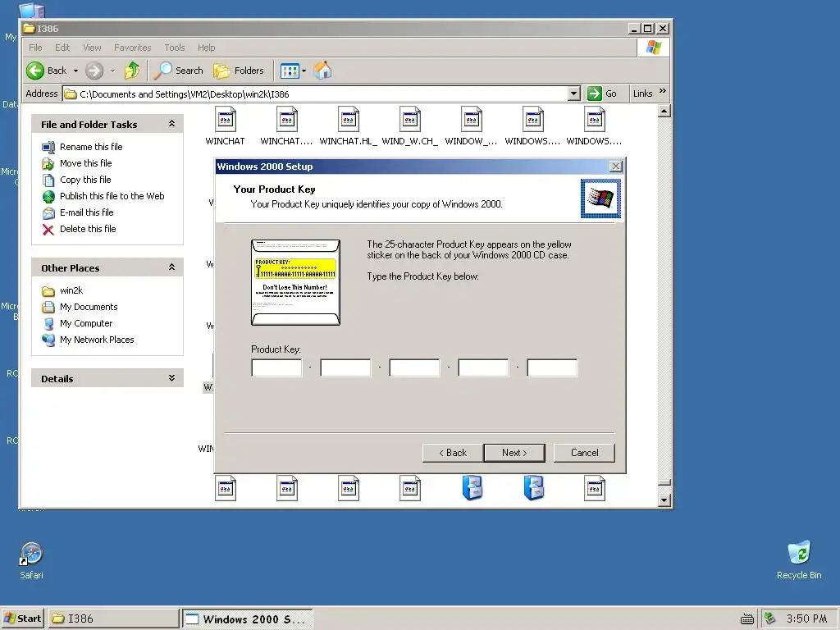
Task: Open the Help menu
Action: click(x=206, y=48)
